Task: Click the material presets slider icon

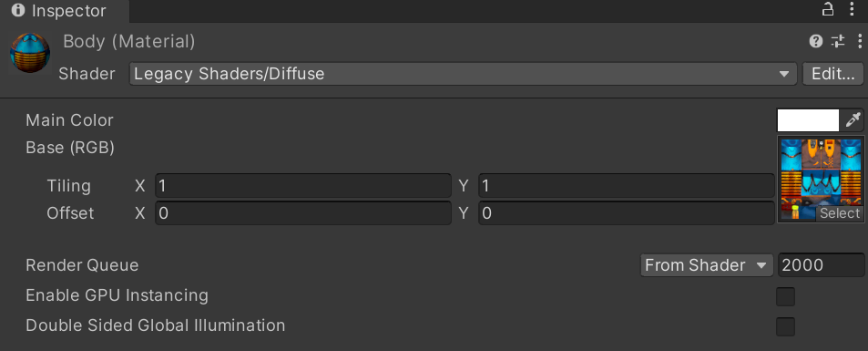Action: pyautogui.click(x=838, y=41)
